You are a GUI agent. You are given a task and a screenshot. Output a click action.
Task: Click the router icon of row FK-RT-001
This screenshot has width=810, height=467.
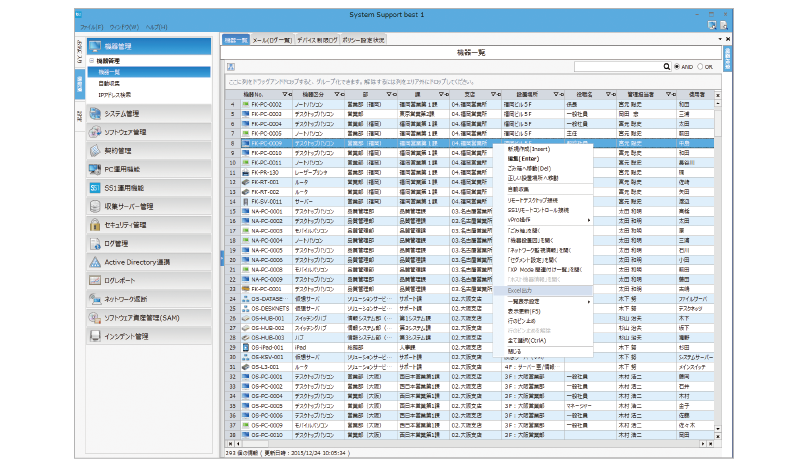(246, 182)
